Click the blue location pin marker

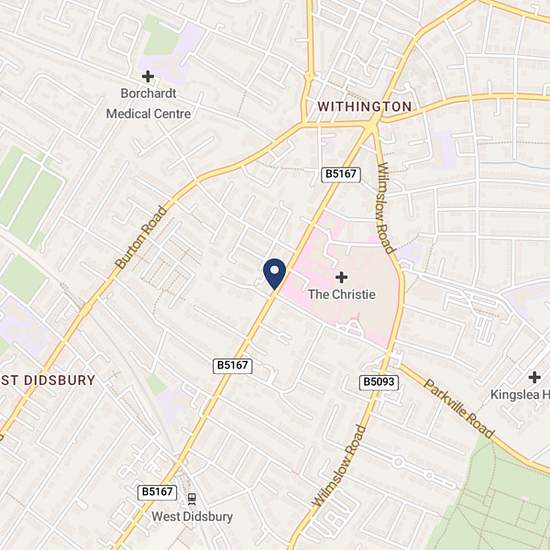click(275, 274)
